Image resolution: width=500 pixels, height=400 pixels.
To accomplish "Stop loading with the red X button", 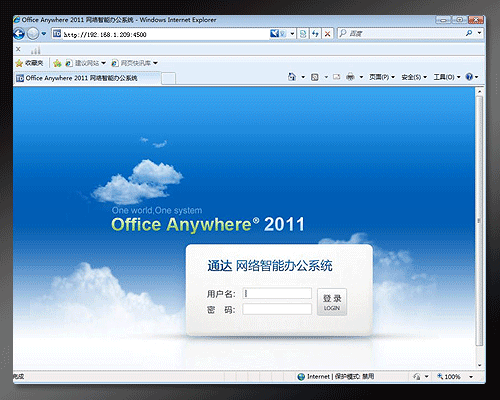I will pos(327,34).
